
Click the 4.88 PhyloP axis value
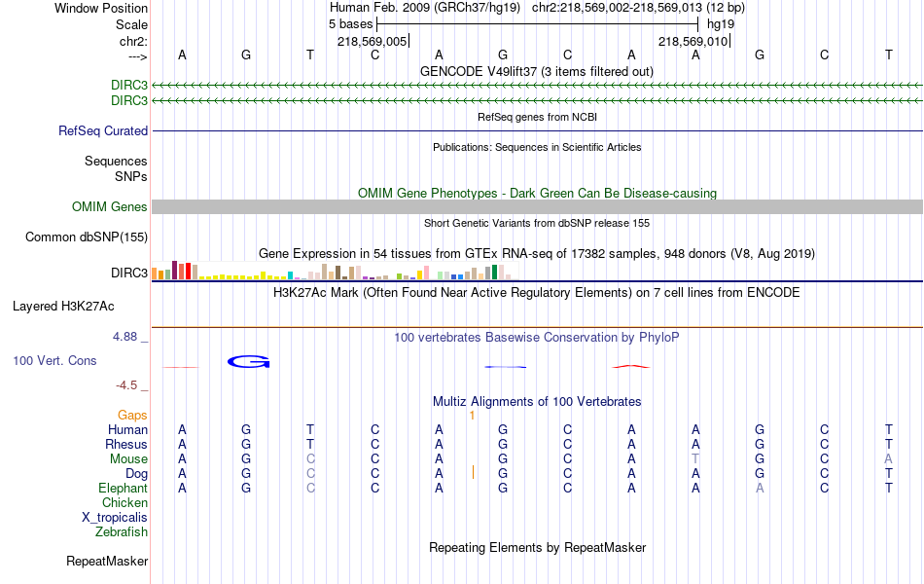click(x=124, y=336)
